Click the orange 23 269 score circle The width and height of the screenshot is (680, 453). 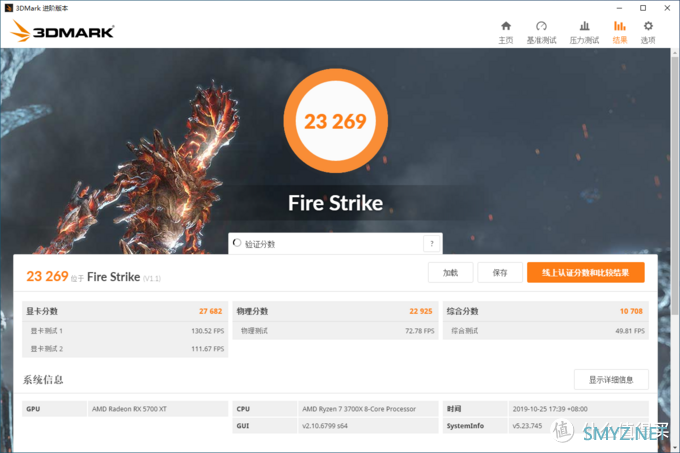pyautogui.click(x=335, y=122)
